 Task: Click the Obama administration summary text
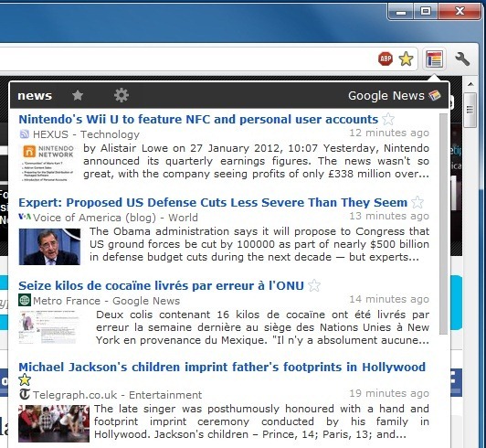[259, 244]
